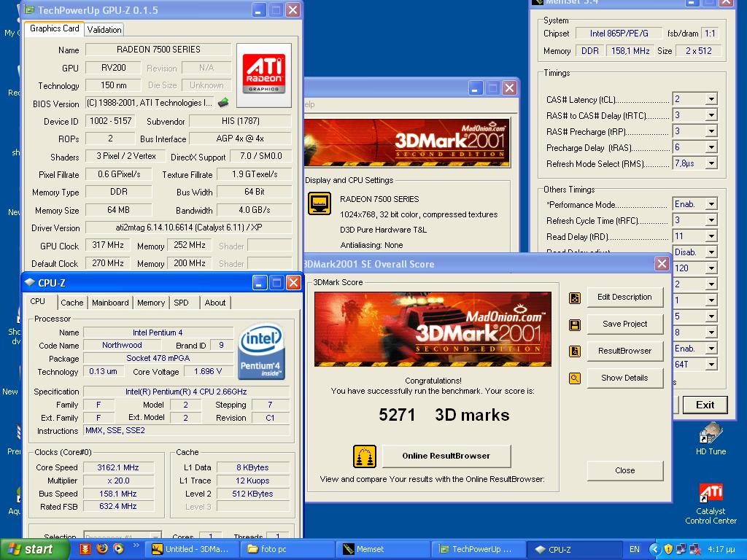Open RAS# Precharge (tRP) dropdown
Image resolution: width=747 pixels, height=560 pixels.
tap(711, 131)
